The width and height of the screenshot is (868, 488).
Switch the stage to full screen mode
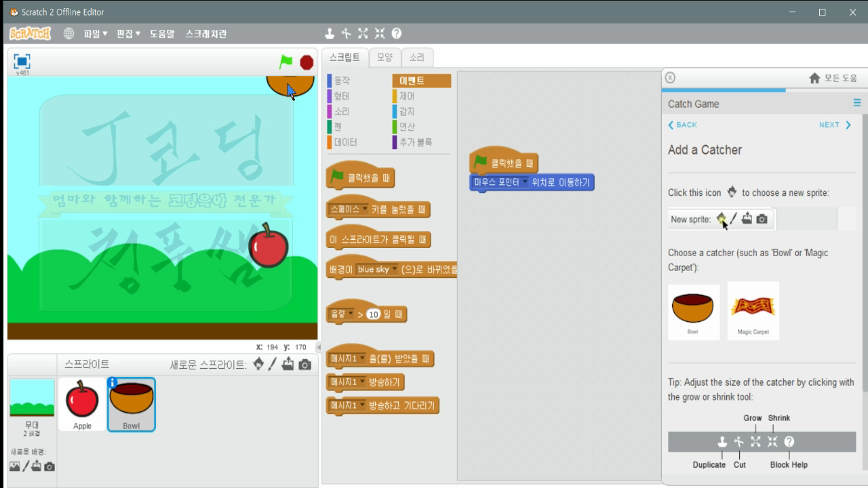(x=22, y=61)
